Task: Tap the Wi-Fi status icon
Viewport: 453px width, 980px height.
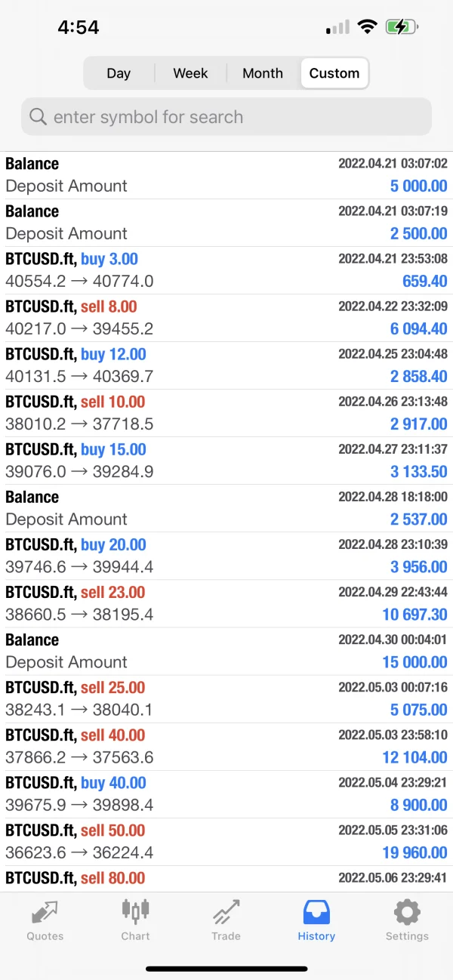Action: [368, 28]
